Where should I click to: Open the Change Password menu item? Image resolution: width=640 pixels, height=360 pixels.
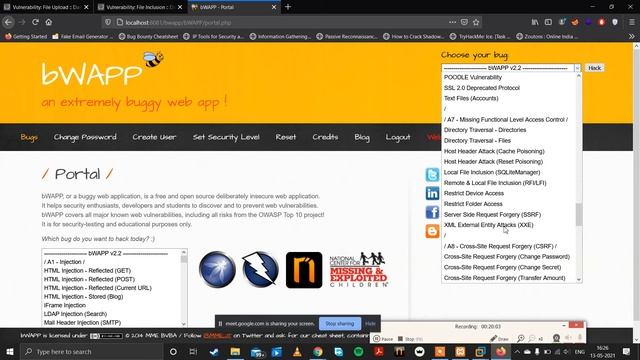[x=85, y=137]
